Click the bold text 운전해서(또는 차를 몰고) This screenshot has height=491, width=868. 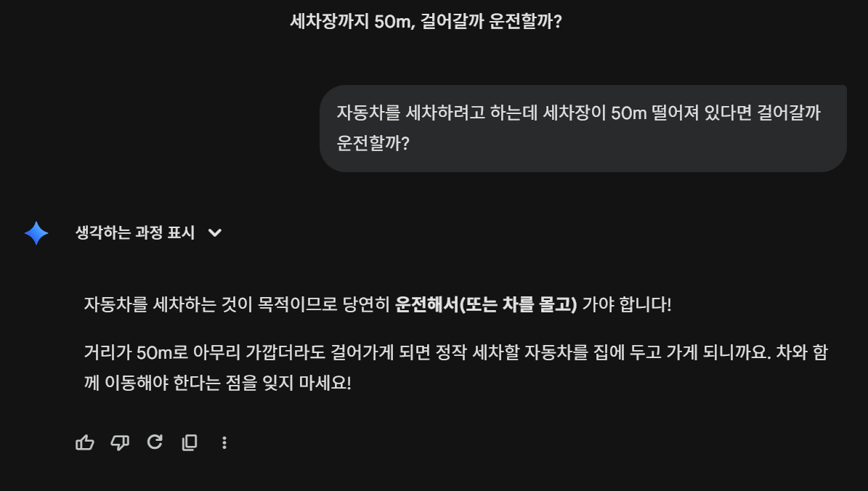(486, 304)
